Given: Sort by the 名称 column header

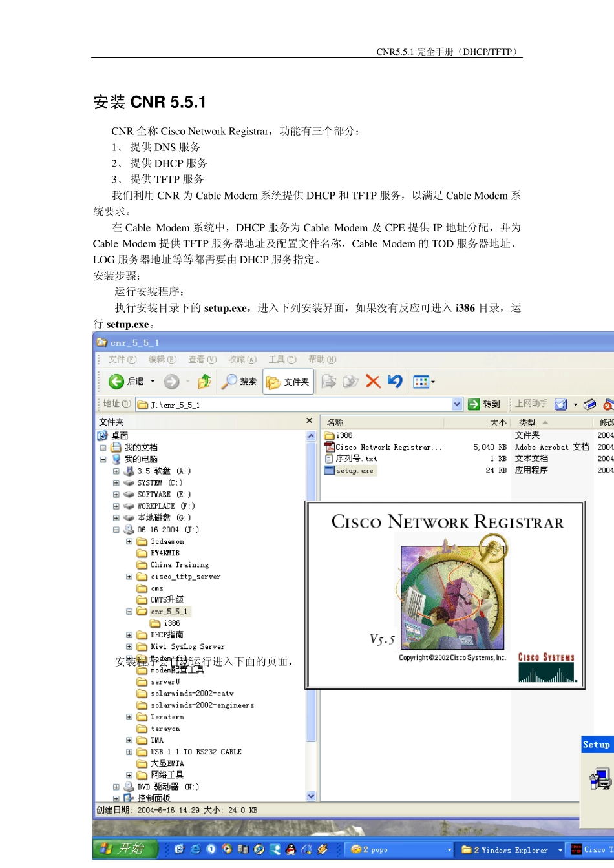Looking at the screenshot, I should click(382, 422).
